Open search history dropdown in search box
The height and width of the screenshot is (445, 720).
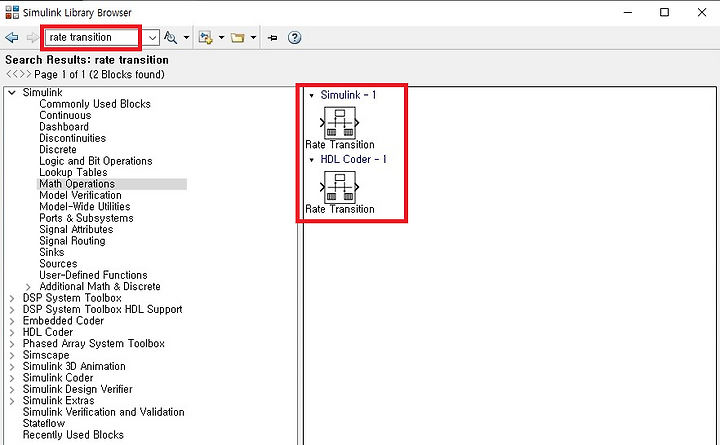point(152,38)
